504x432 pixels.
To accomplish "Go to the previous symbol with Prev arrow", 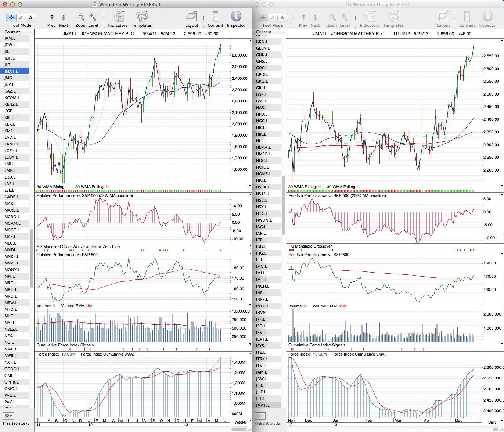I will (52, 17).
